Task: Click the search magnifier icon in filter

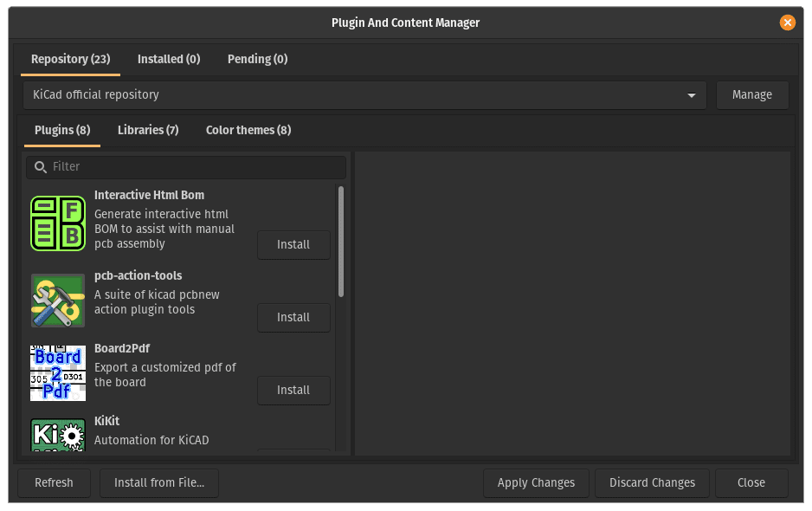Action: coord(40,166)
